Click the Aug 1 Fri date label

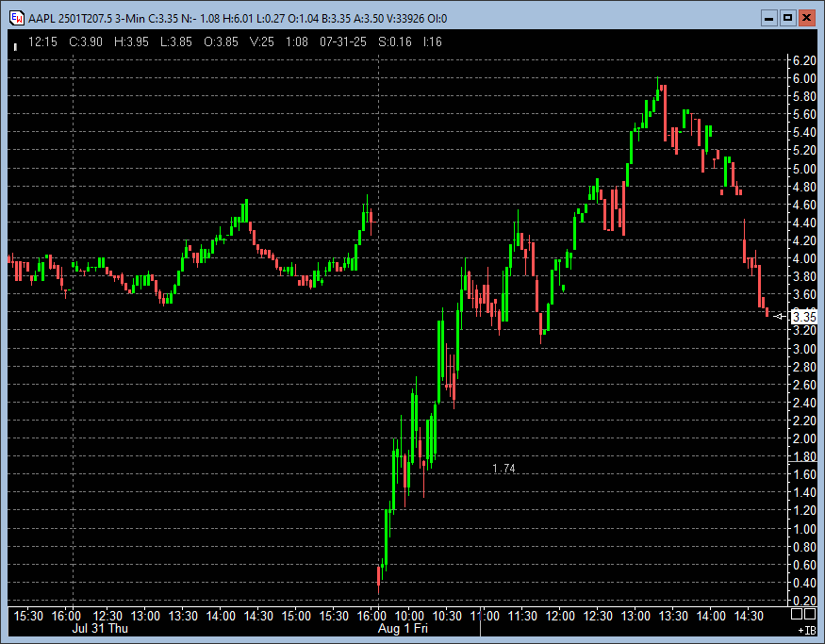[x=403, y=628]
